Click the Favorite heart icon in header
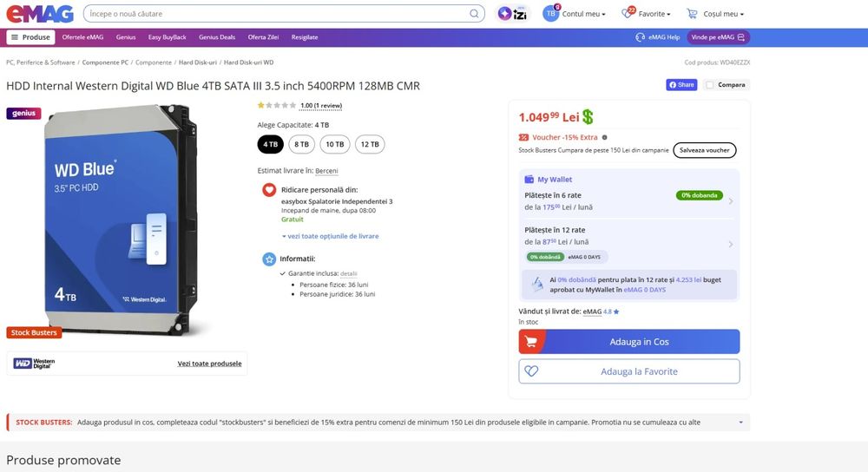Image resolution: width=868 pixels, height=472 pixels. pos(628,14)
